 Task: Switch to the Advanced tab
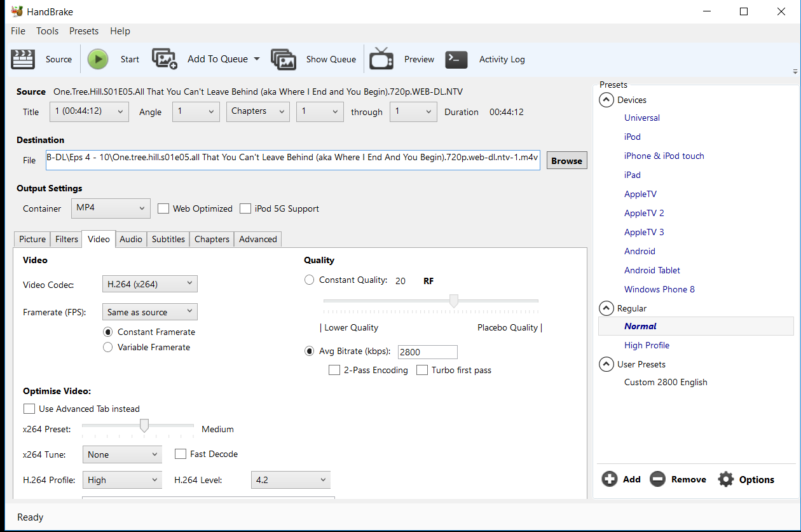coord(258,239)
